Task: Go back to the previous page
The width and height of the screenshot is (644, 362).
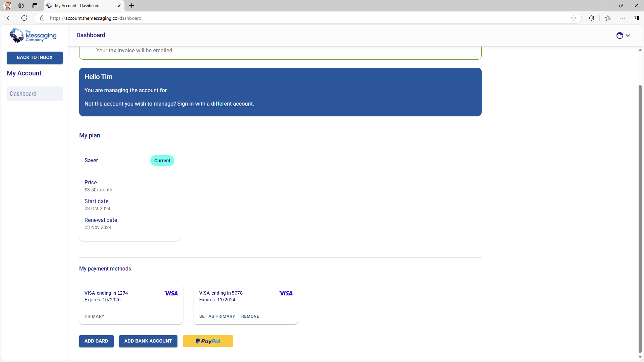Action: 9,18
